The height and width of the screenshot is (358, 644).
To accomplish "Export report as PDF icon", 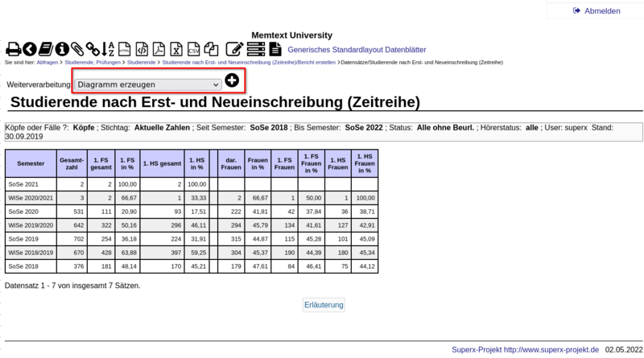I will [x=159, y=49].
